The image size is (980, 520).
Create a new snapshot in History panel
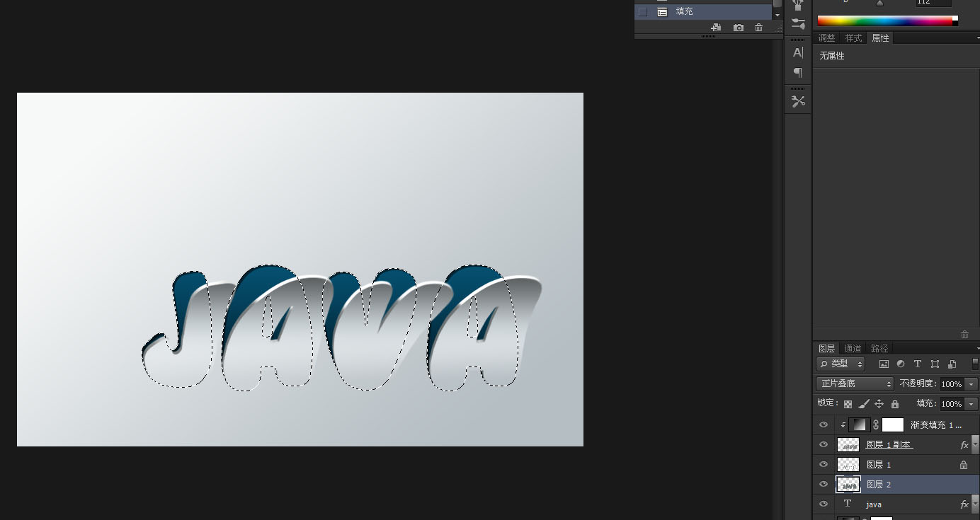738,27
